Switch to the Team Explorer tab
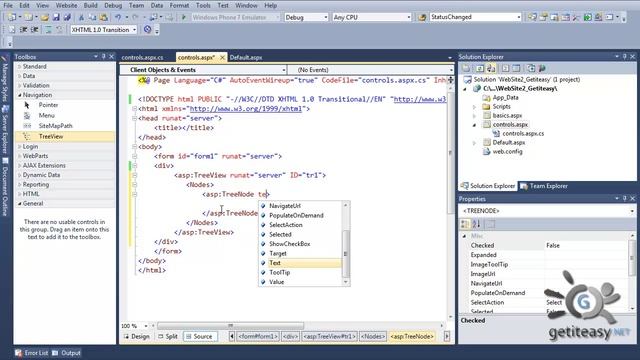 click(x=544, y=186)
